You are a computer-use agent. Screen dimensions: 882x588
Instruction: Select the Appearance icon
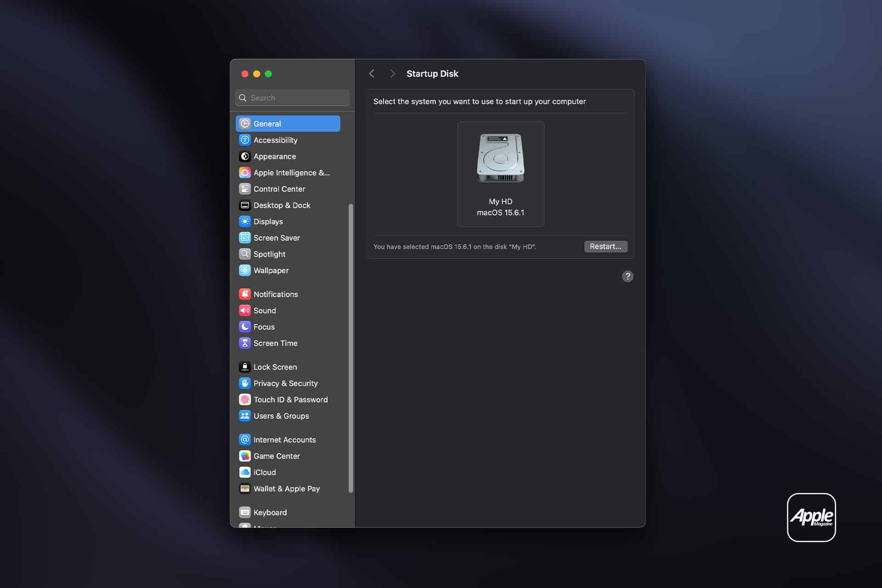click(245, 156)
